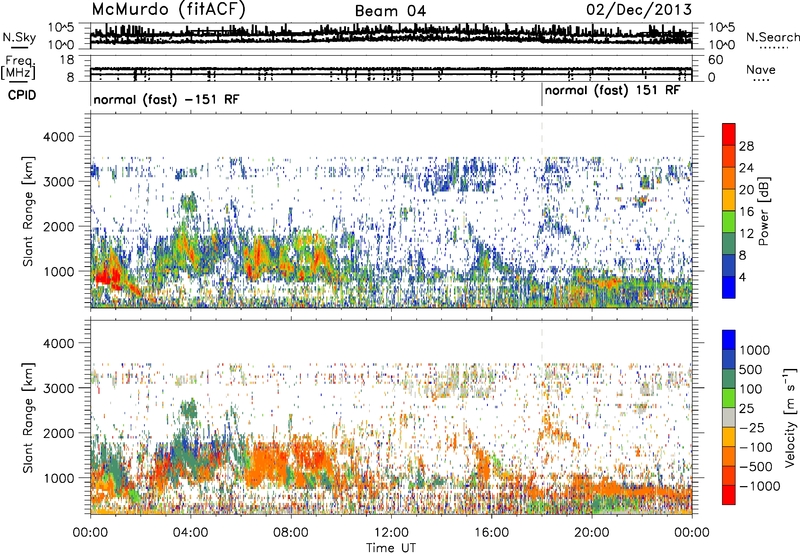
Task: Pick the red top segment of Power colorbar
Action: point(729,134)
